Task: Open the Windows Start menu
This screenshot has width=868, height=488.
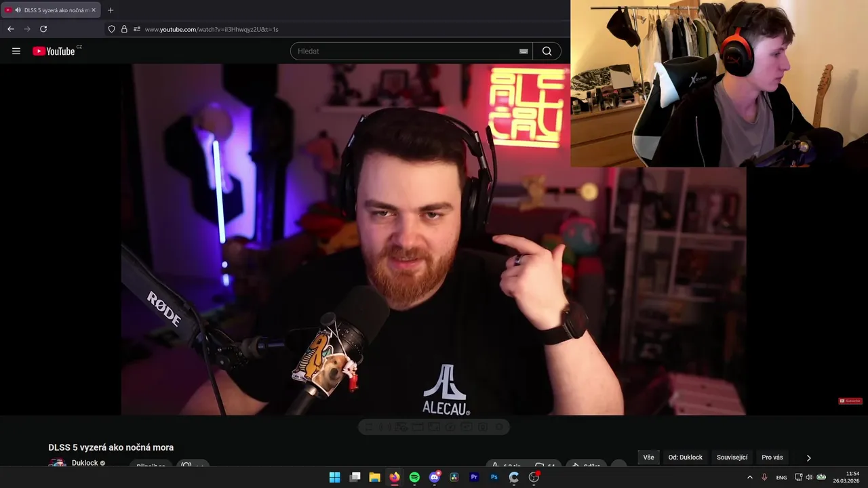Action: pos(334,477)
